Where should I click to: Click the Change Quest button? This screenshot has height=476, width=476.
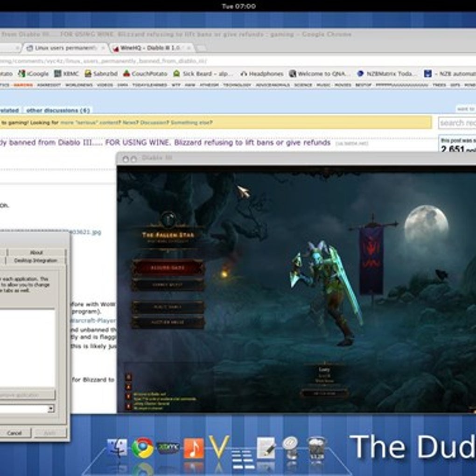tap(168, 285)
